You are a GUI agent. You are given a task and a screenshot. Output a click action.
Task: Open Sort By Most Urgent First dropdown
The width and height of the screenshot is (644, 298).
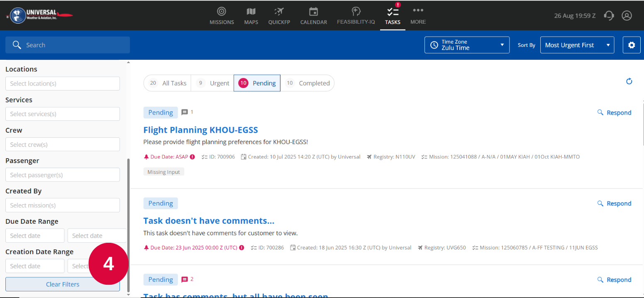point(577,45)
